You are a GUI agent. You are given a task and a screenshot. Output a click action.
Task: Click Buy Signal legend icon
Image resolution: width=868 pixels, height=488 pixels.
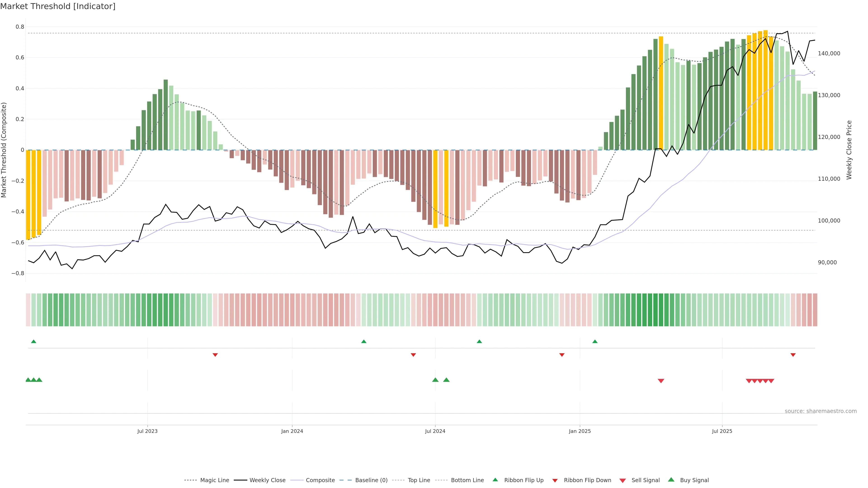click(x=671, y=480)
